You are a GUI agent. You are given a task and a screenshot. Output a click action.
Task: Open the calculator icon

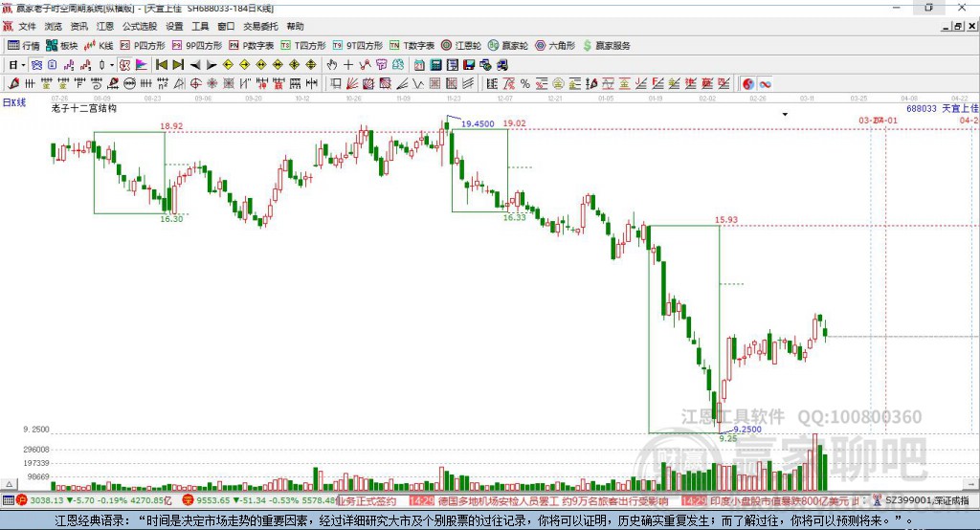pos(435,65)
